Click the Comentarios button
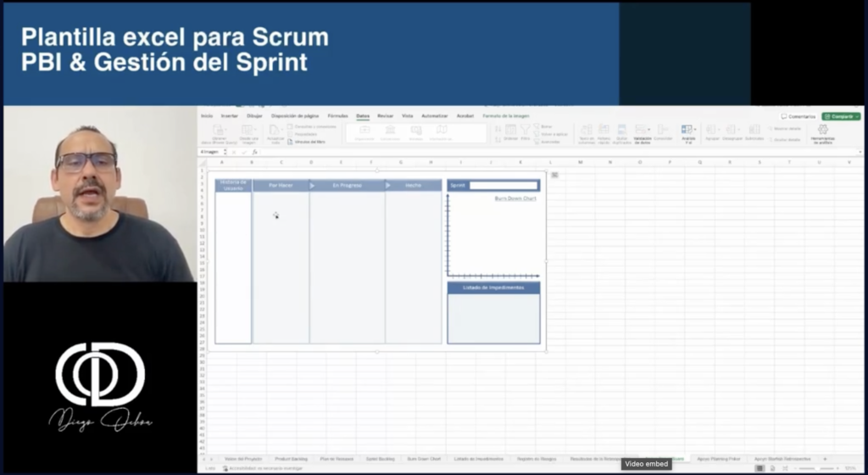Viewport: 868px width, 475px height. pyautogui.click(x=798, y=116)
